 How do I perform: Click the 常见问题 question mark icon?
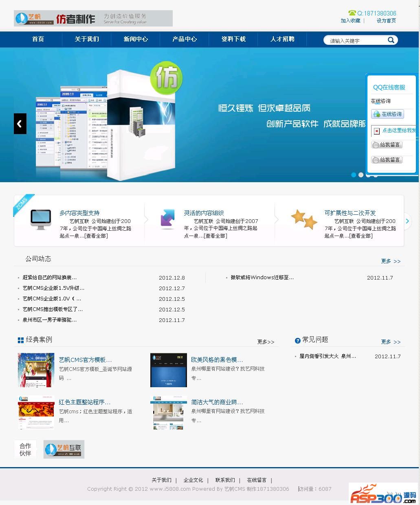click(297, 340)
